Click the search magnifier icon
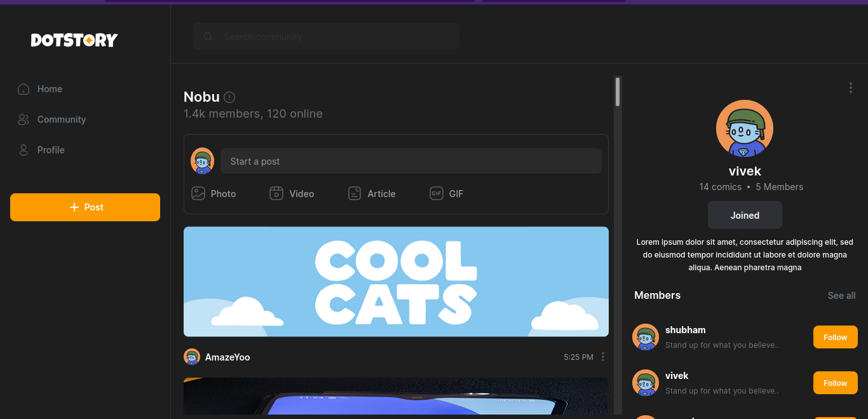Image resolution: width=868 pixels, height=419 pixels. pyautogui.click(x=208, y=37)
